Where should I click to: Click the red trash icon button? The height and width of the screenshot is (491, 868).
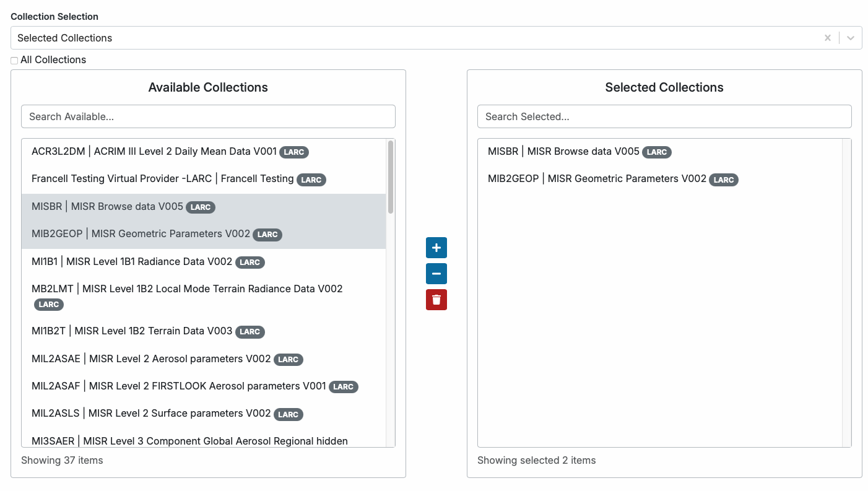(436, 300)
